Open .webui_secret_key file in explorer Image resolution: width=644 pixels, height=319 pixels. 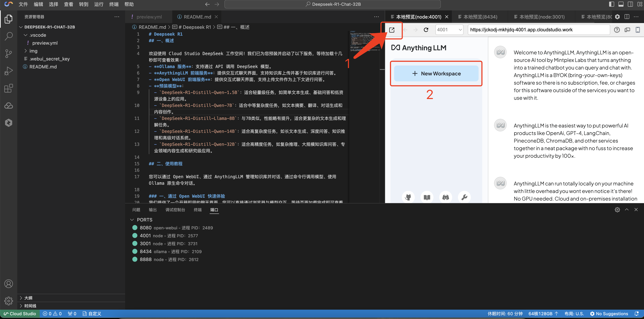point(49,59)
